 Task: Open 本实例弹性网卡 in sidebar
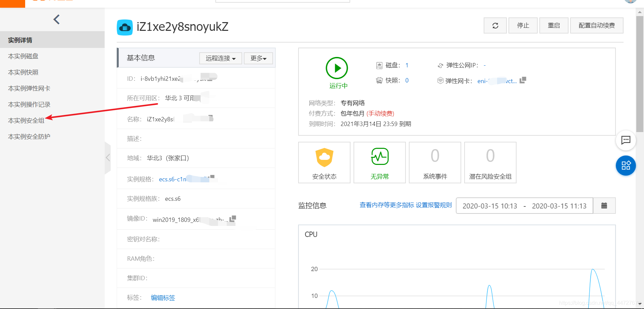coord(29,88)
